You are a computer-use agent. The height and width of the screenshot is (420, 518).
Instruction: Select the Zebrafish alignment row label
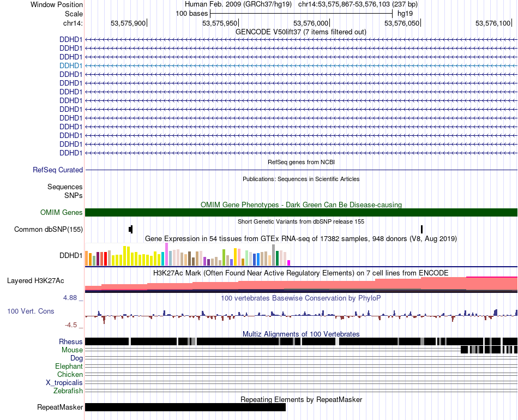[68, 391]
